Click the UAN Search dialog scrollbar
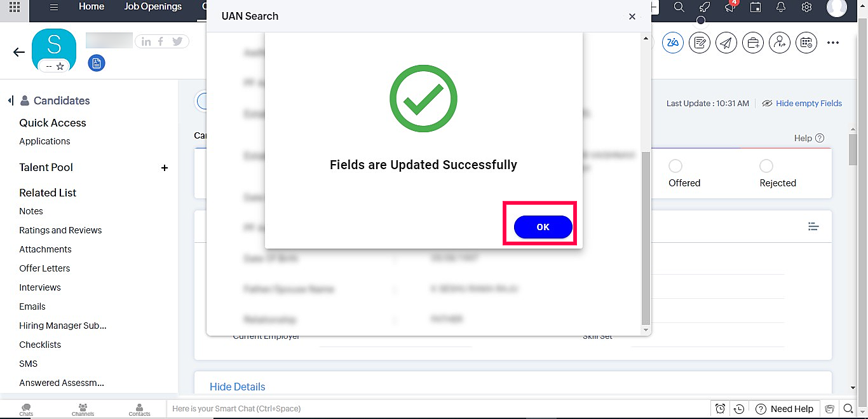Screen dimensions: 868x419 646,239
